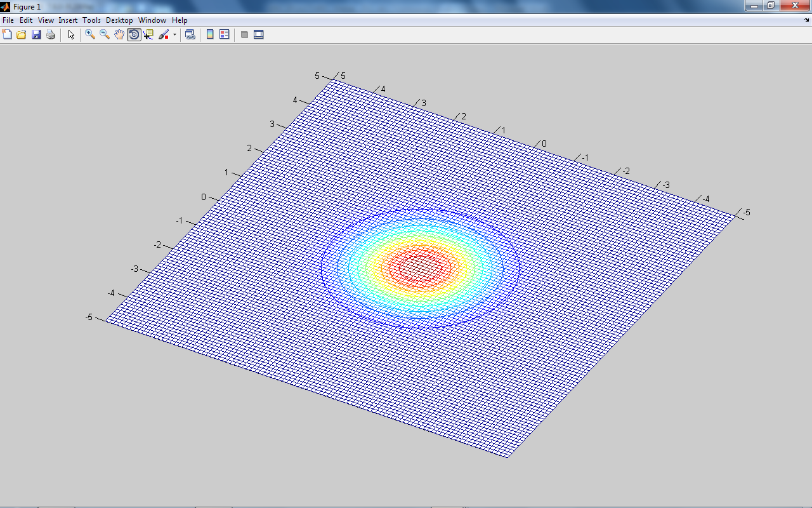Screen dimensions: 812x508
Task: Click the '-2' tick label on left axis
Action: point(157,244)
